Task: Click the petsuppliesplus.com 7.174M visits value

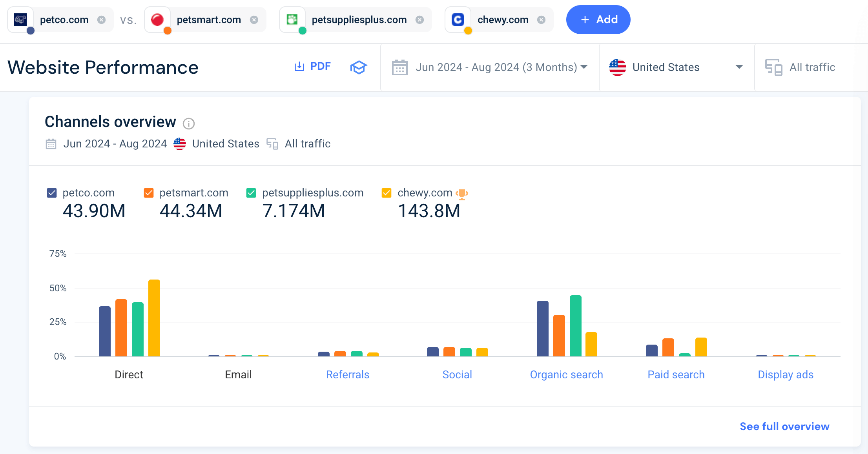Action: 294,211
